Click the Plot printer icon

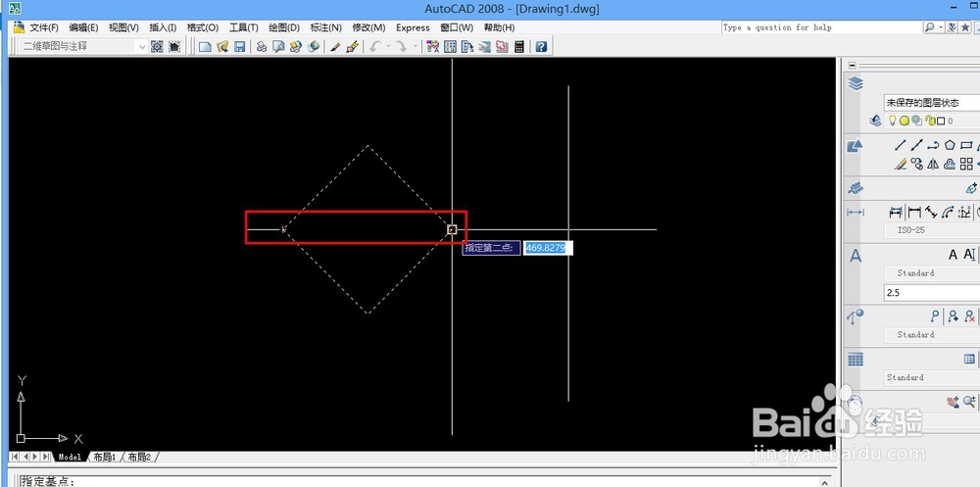[x=262, y=46]
